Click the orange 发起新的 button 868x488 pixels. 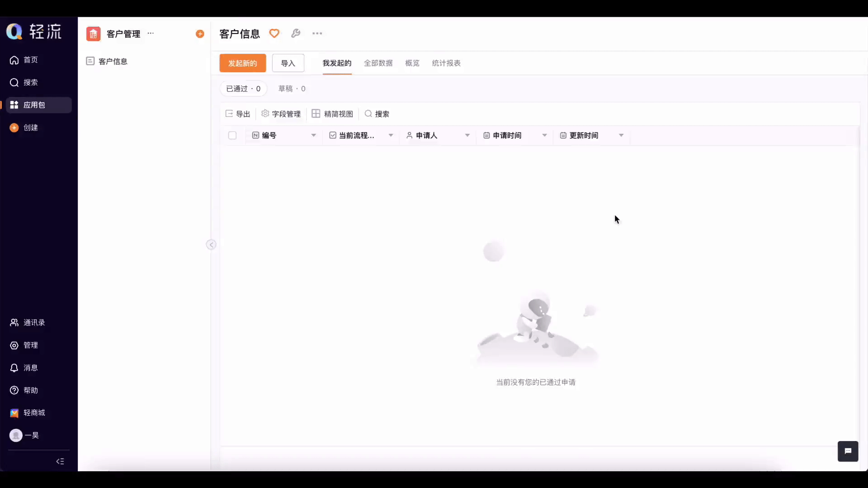point(243,63)
